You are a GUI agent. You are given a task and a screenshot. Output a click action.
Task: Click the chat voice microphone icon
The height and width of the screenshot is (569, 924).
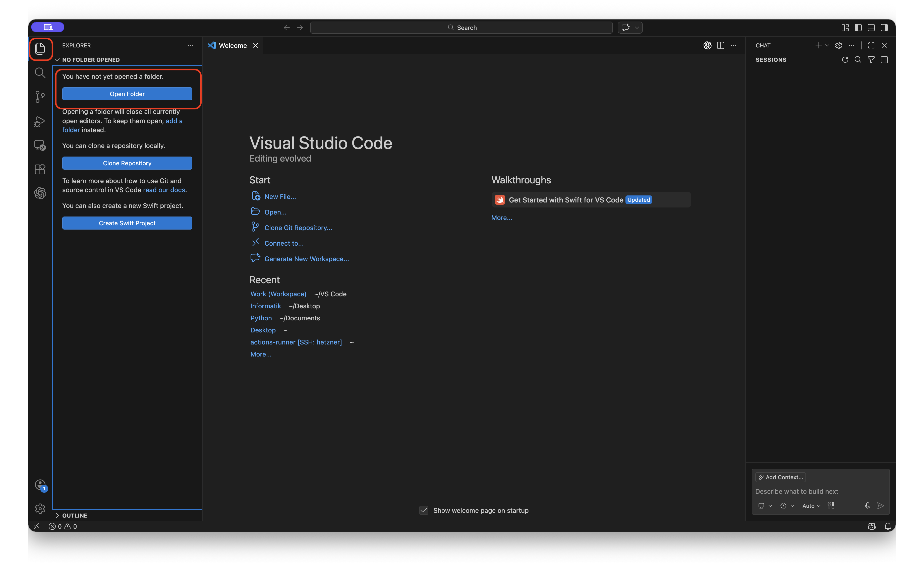[x=868, y=506]
